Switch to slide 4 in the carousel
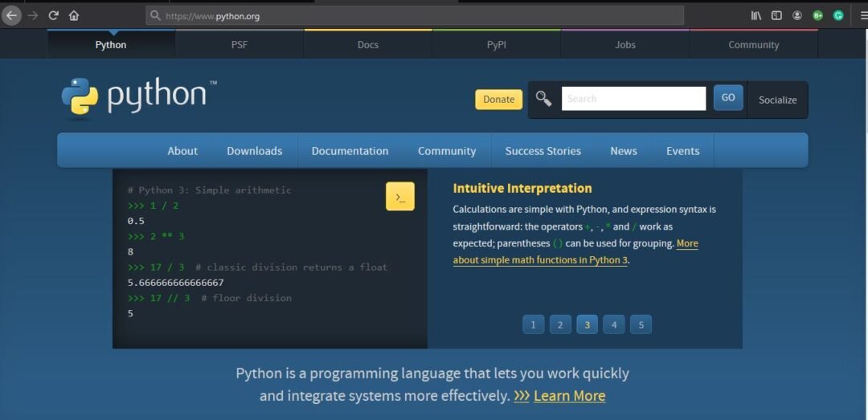Image resolution: width=868 pixels, height=420 pixels. click(614, 324)
